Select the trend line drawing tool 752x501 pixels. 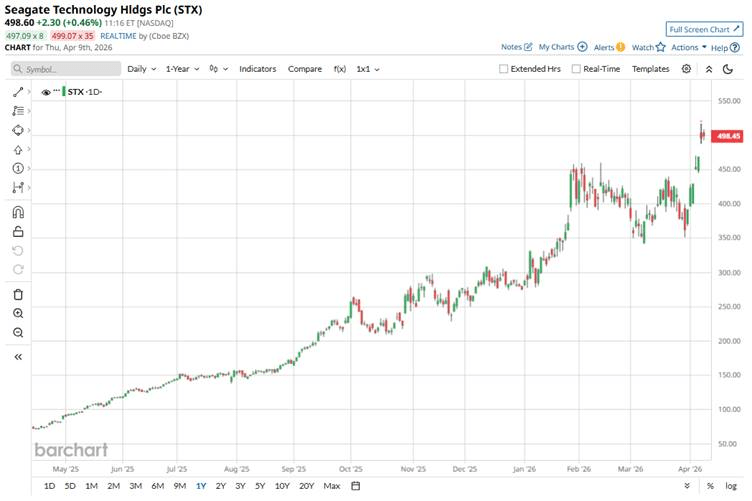(18, 92)
